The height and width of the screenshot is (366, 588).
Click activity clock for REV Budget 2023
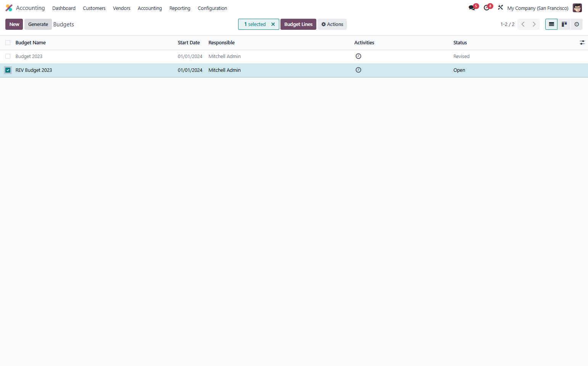(358, 70)
